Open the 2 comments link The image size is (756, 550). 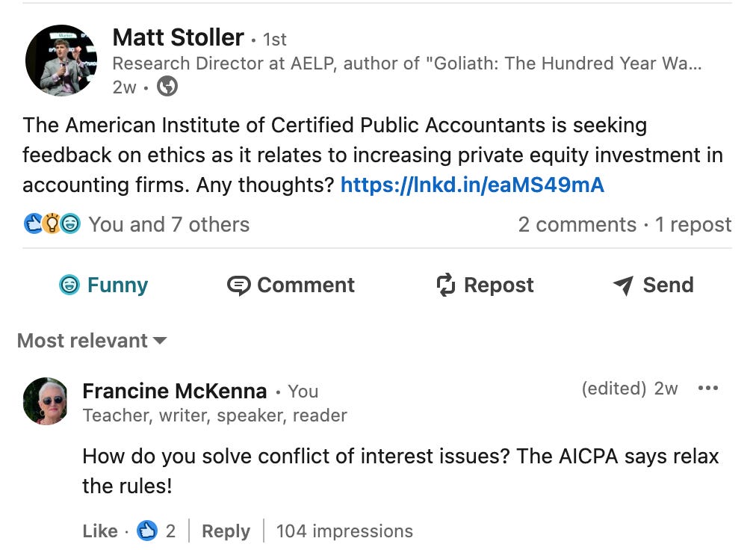(x=577, y=224)
